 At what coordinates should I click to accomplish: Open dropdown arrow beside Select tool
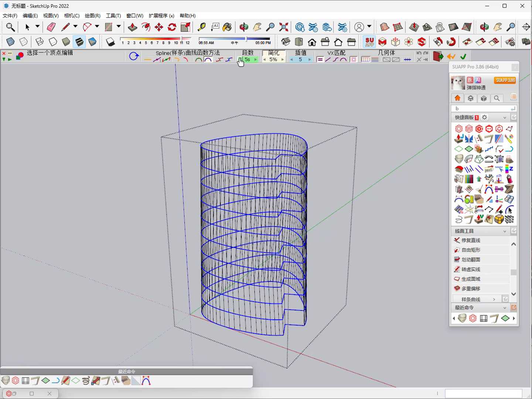click(x=37, y=27)
